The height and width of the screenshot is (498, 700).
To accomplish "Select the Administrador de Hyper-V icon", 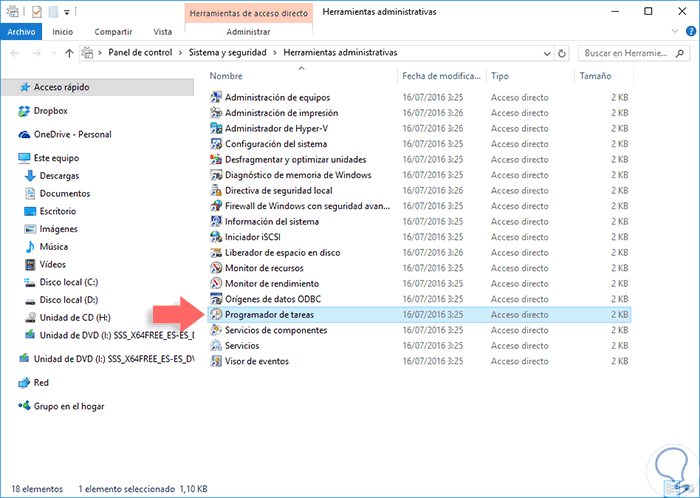I will click(216, 129).
